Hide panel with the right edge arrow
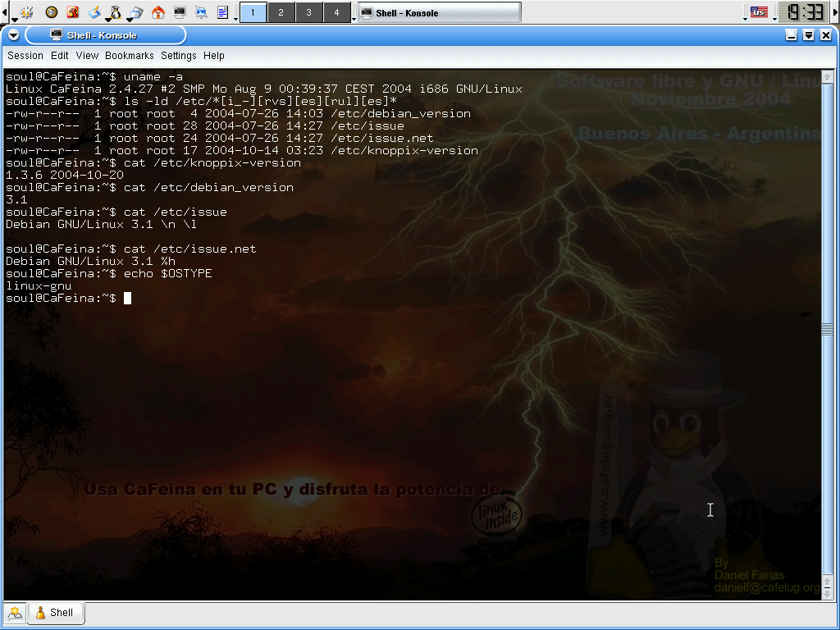This screenshot has height=630, width=840. pos(837,11)
